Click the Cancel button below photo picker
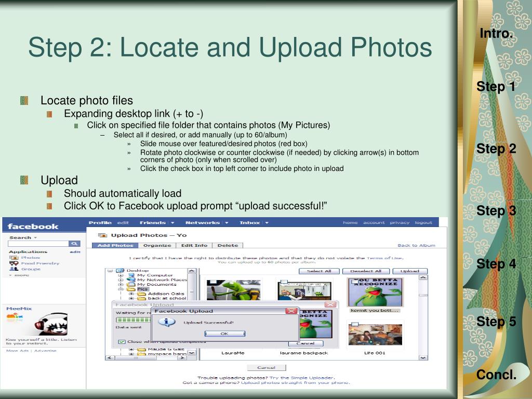Screen dimensions: 532x399 [267, 367]
